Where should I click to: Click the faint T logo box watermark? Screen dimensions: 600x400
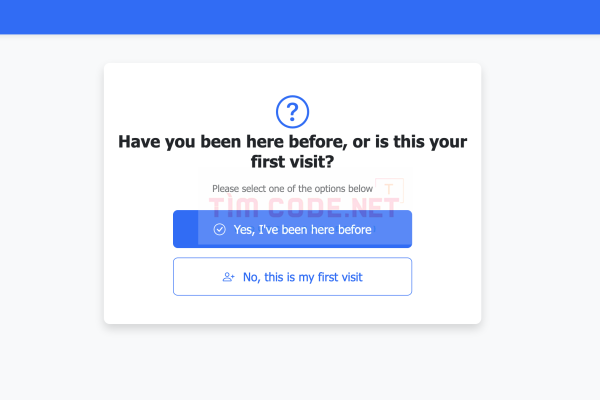[389, 189]
